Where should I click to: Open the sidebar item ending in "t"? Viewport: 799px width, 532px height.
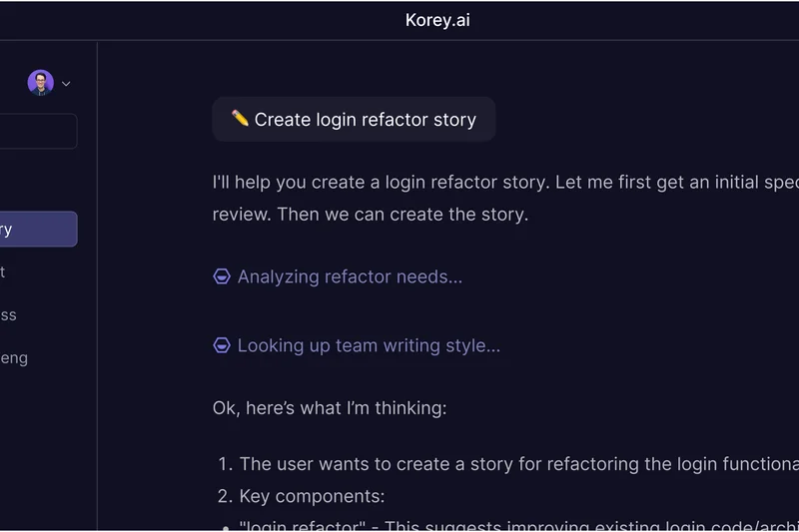[5, 271]
